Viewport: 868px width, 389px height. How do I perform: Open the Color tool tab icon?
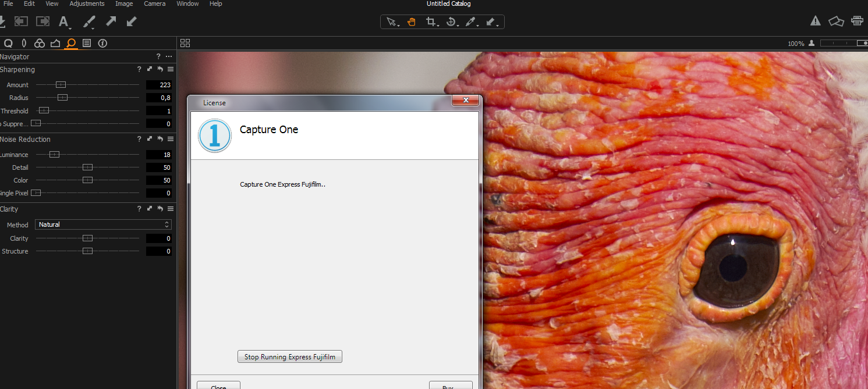(x=40, y=43)
